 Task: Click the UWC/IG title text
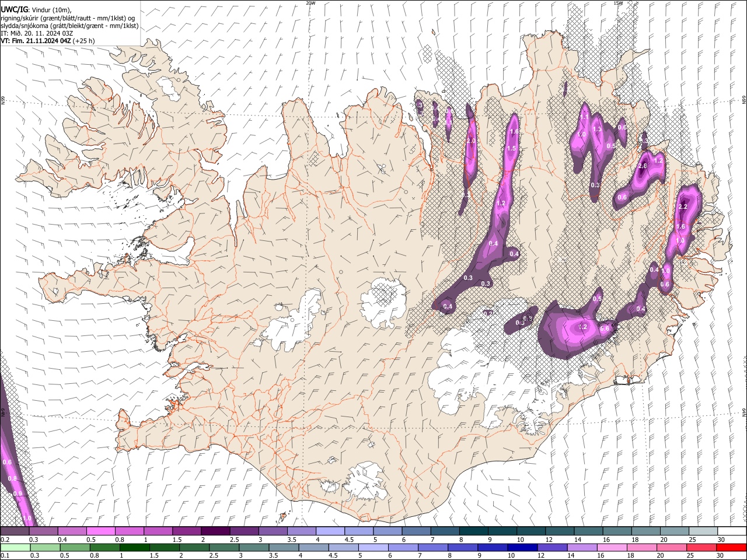(13, 9)
